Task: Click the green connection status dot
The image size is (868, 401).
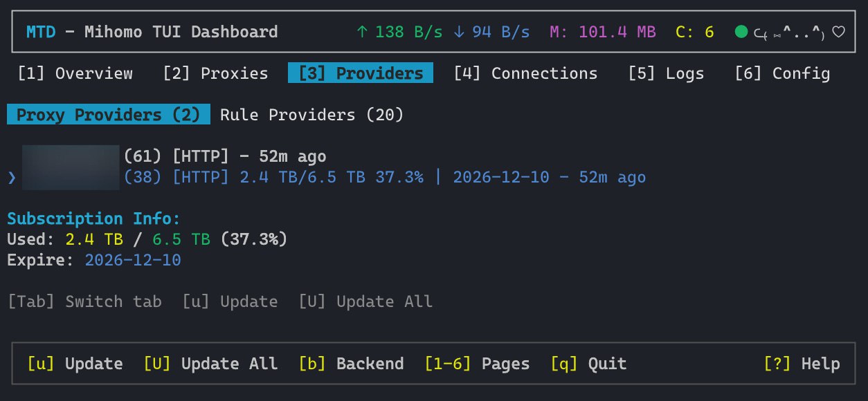Action: pyautogui.click(x=741, y=32)
